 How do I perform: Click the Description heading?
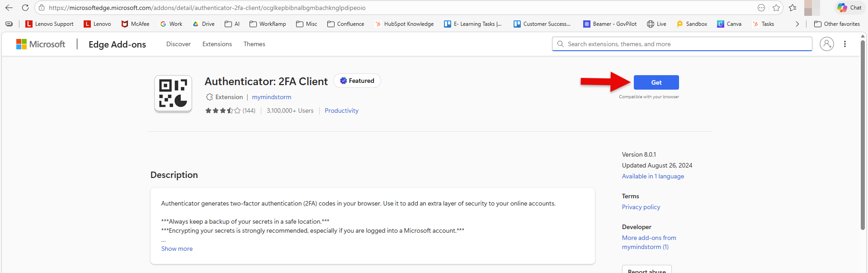point(174,175)
